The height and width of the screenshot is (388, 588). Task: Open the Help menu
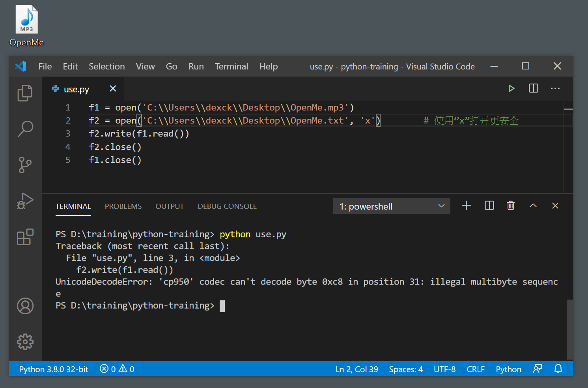(269, 66)
